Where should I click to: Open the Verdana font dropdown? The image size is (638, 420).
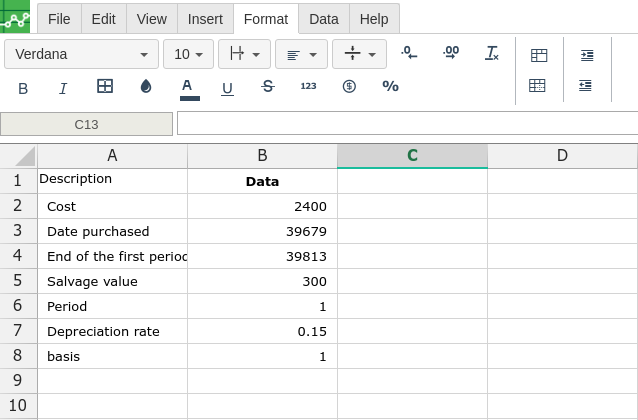click(x=81, y=54)
